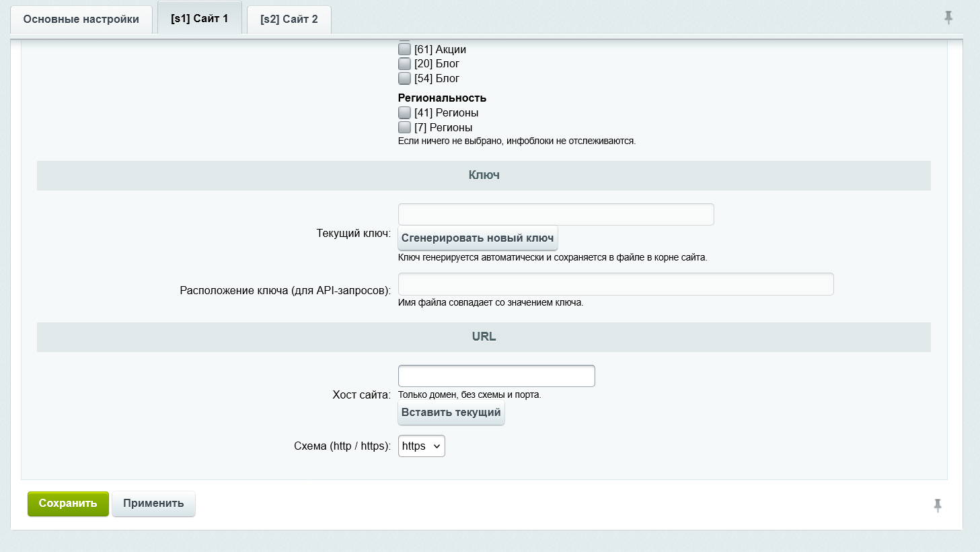Click the Расположение ключа API input field
The width and height of the screenshot is (980, 552).
[615, 284]
